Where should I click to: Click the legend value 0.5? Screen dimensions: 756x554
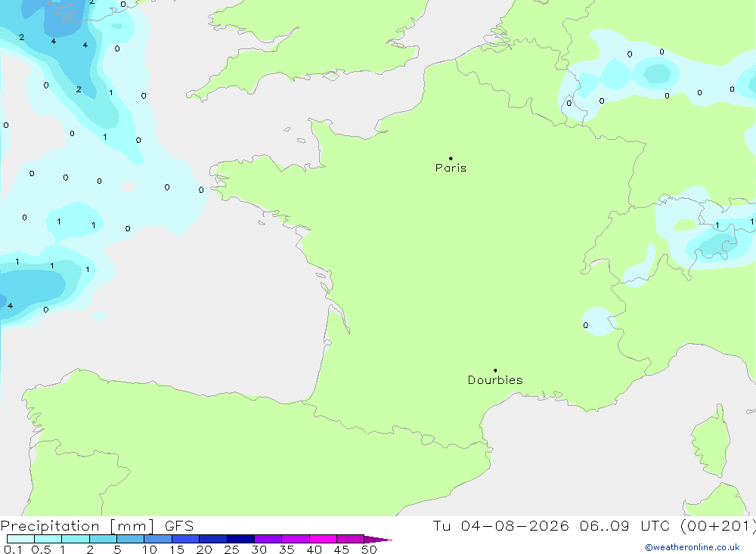click(x=41, y=549)
